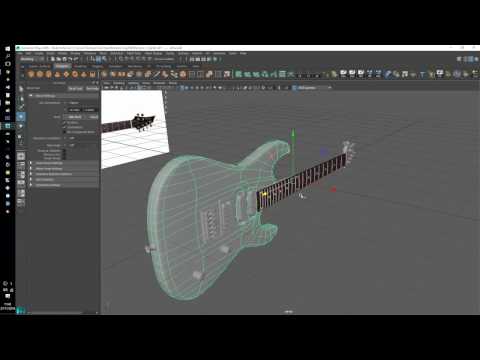Image resolution: width=480 pixels, height=360 pixels.
Task: Enable the Tweak Mode checkbox
Action: pyautogui.click(x=64, y=158)
